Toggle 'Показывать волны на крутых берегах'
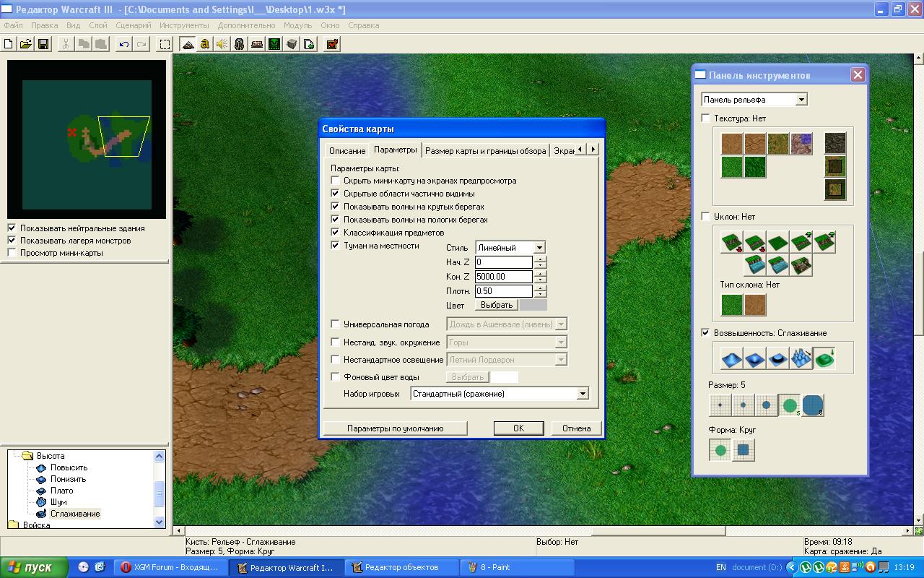The height and width of the screenshot is (578, 924). [335, 207]
